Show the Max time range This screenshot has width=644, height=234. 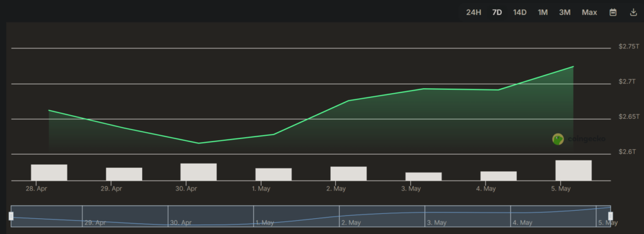tap(589, 13)
